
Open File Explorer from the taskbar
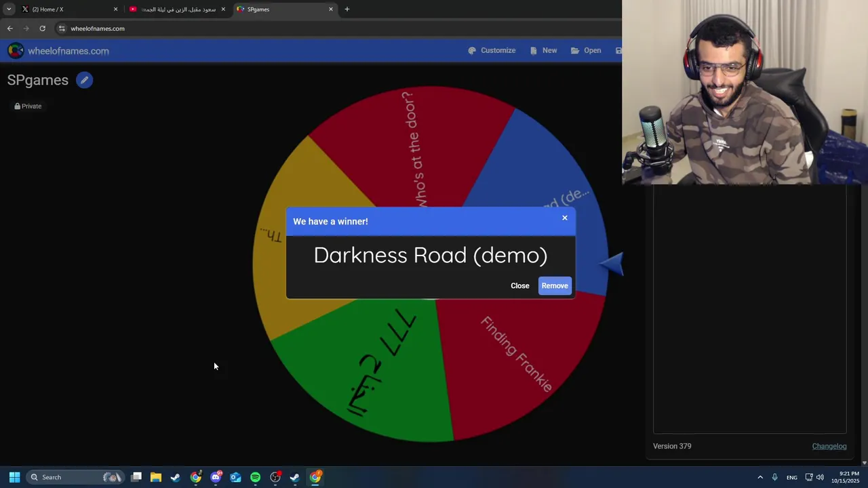(156, 477)
